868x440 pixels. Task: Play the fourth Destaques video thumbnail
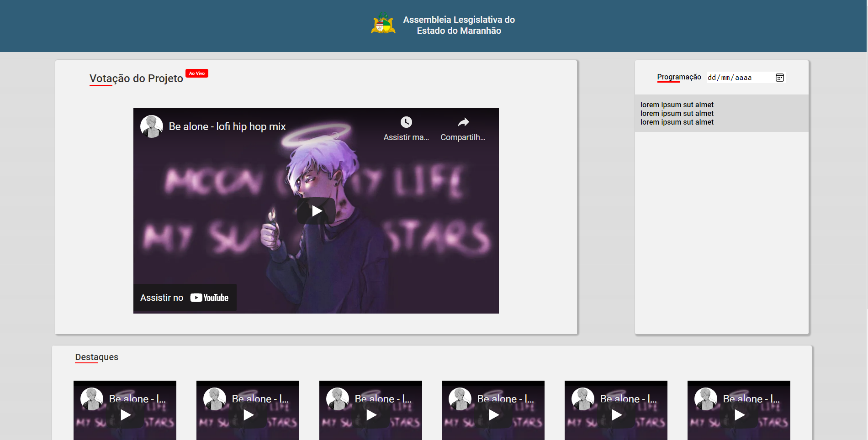click(493, 415)
